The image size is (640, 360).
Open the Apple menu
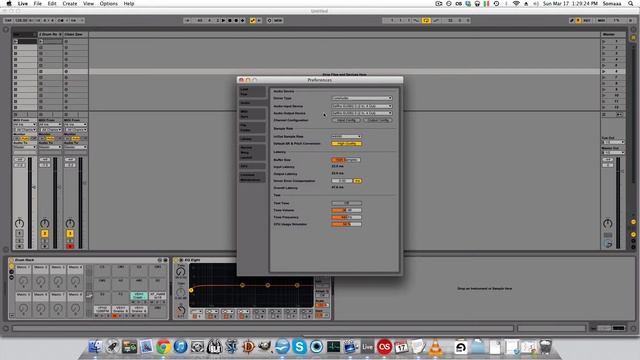point(9,4)
